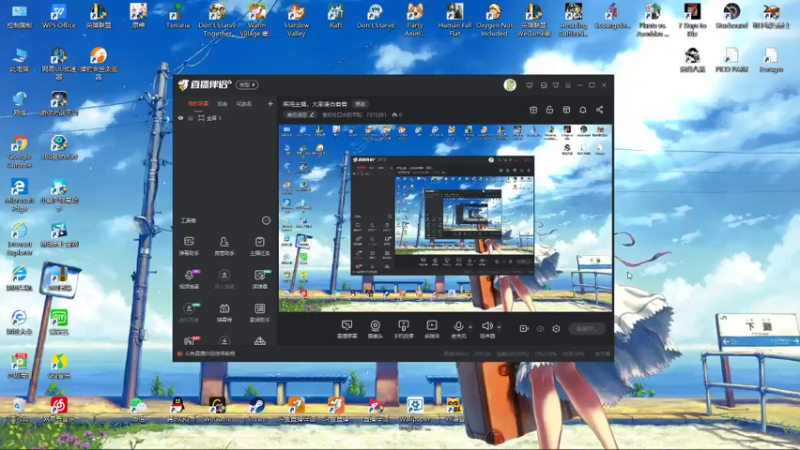Mute the speaker in the bottom toolbar

487,329
